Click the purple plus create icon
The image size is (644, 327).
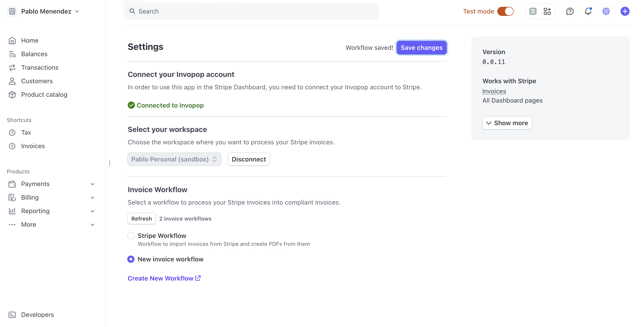point(625,11)
